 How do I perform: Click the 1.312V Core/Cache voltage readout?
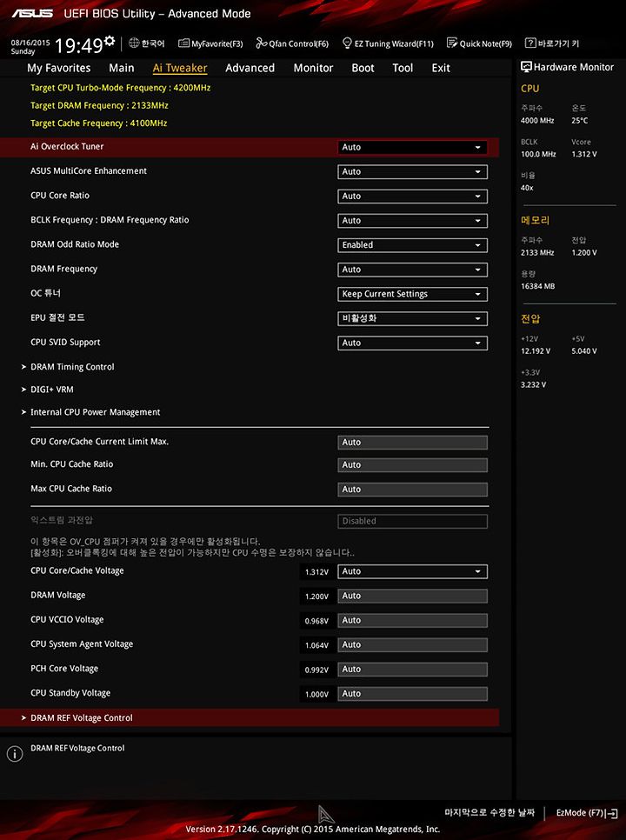click(x=316, y=571)
